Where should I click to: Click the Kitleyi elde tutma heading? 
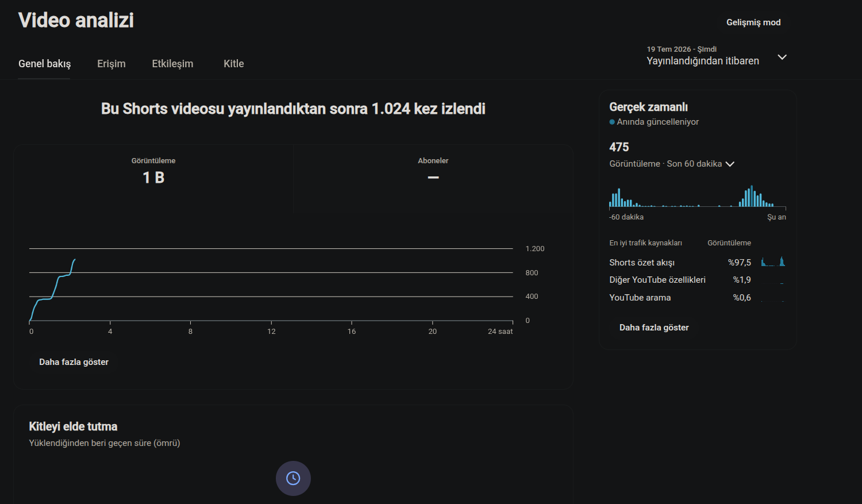[73, 426]
